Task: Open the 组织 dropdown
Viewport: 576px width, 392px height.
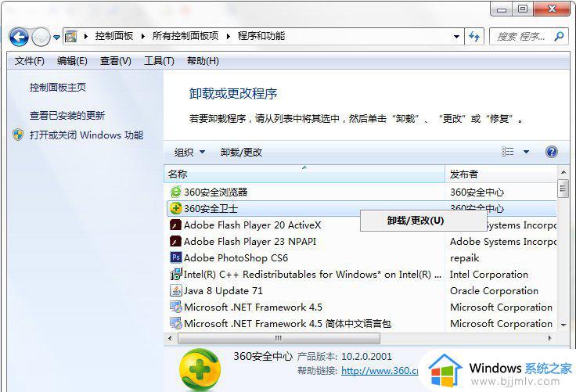Action: (x=189, y=152)
